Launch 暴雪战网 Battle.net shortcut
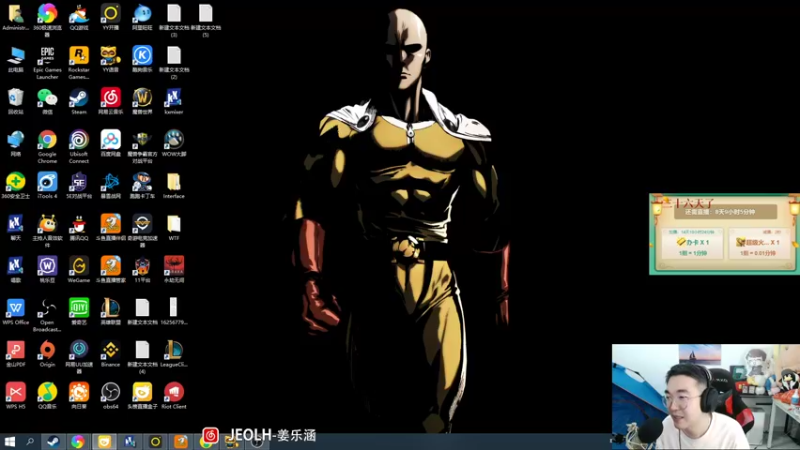This screenshot has width=800, height=450. click(111, 186)
